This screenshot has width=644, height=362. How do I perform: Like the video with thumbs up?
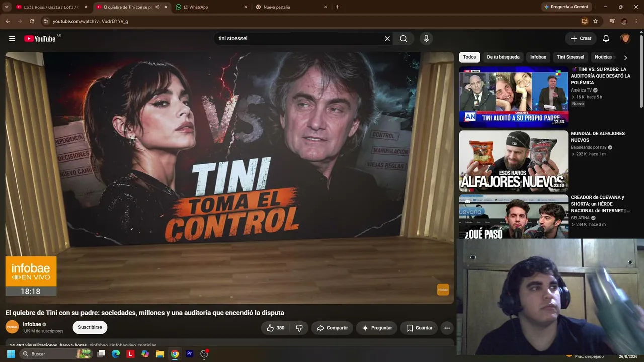[x=275, y=328]
